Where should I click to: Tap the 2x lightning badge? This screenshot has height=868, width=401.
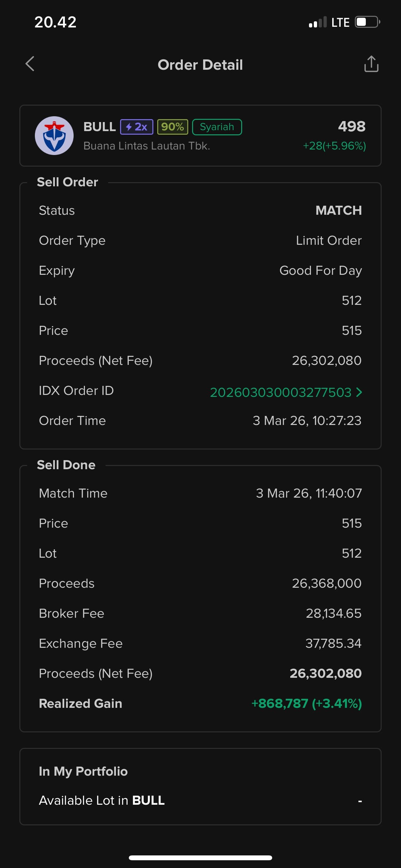click(137, 127)
